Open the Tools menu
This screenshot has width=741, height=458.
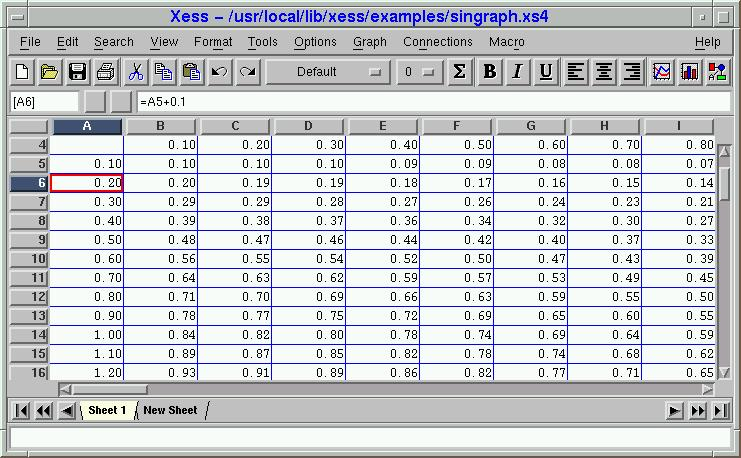(x=263, y=42)
